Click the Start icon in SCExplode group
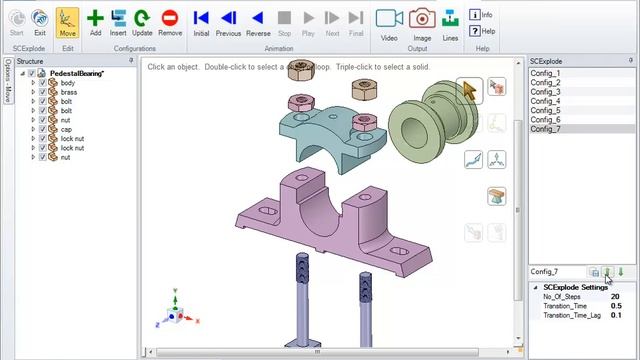This screenshot has height=360, width=640. click(17, 24)
